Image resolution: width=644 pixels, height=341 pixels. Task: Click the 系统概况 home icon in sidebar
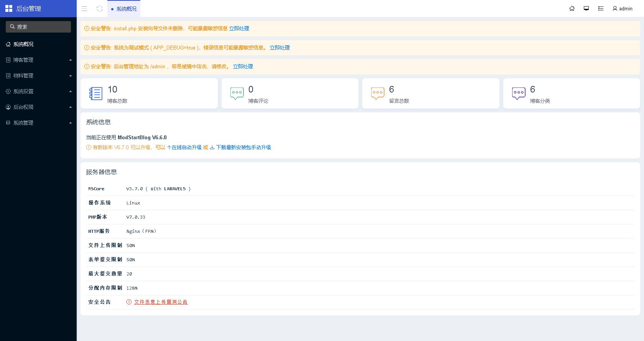coord(8,44)
